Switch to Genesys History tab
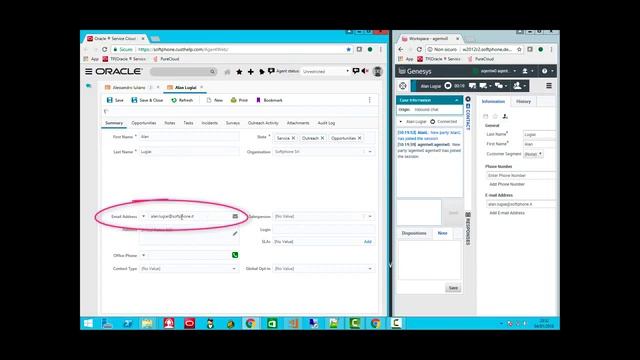The image size is (640, 360). coord(523,102)
